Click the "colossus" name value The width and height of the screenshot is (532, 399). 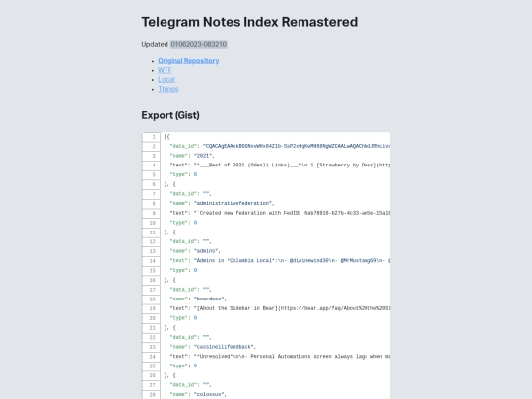click(x=209, y=395)
